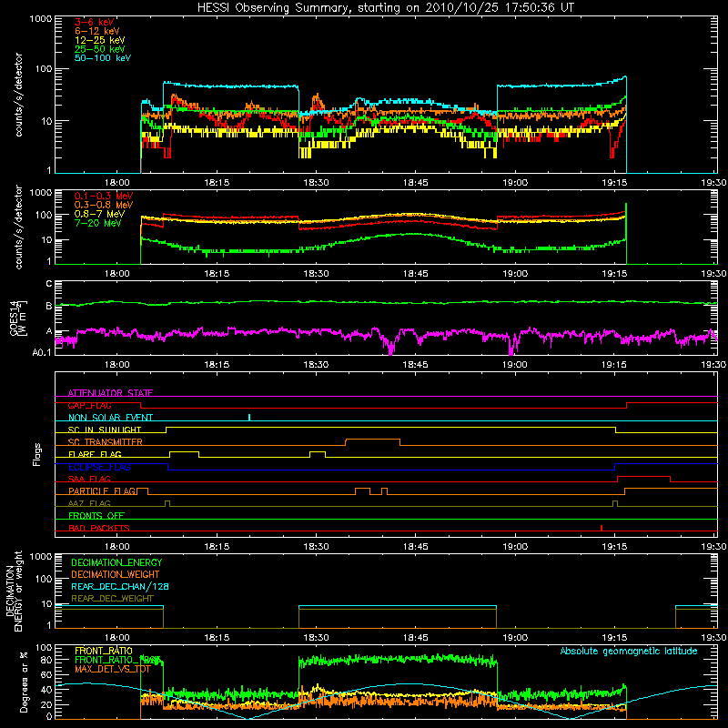Click the HESSI Observing Summary title text

385,8
